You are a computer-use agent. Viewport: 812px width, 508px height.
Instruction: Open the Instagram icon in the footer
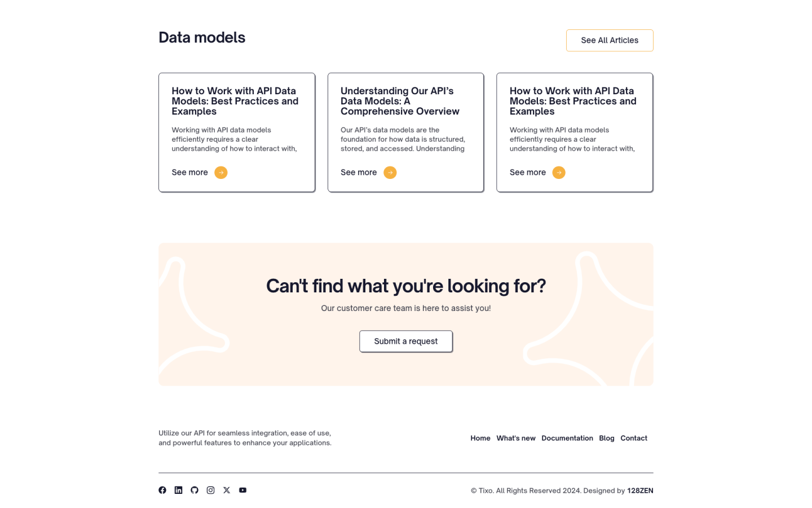[210, 490]
